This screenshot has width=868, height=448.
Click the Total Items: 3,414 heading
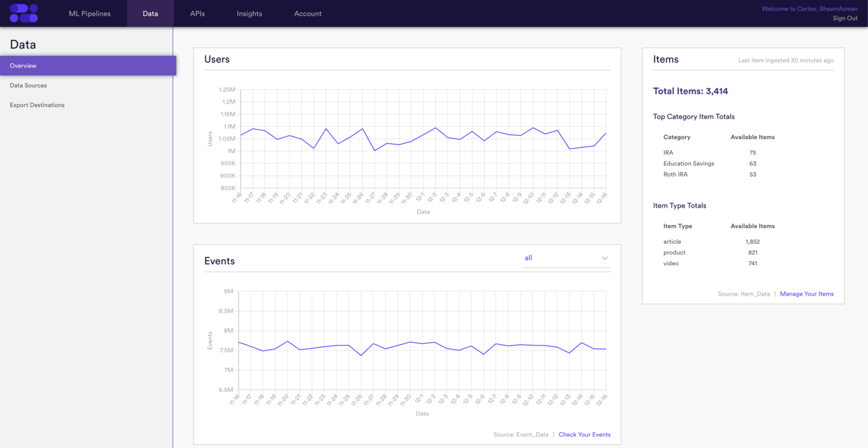pyautogui.click(x=690, y=91)
